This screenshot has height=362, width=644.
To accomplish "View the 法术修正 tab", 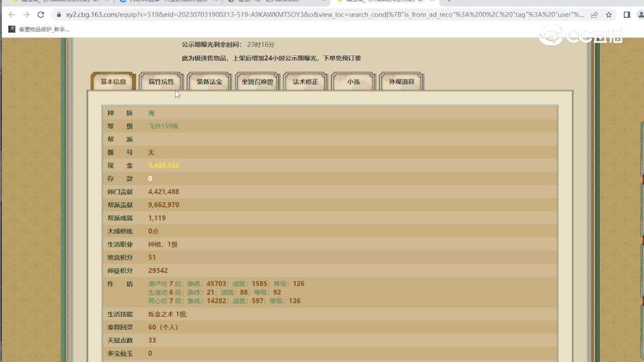I will (x=305, y=81).
